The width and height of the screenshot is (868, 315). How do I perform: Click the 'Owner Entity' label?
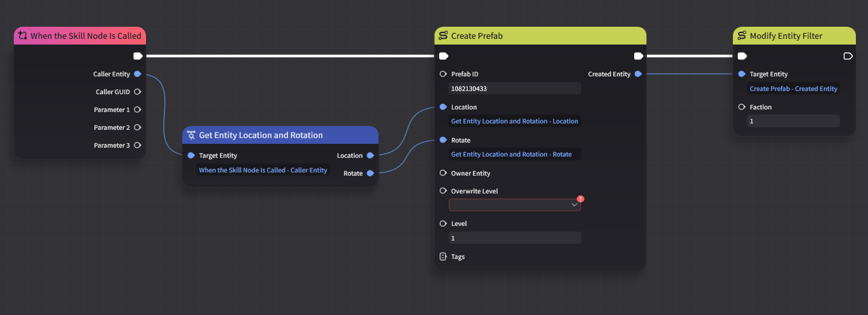click(x=471, y=173)
